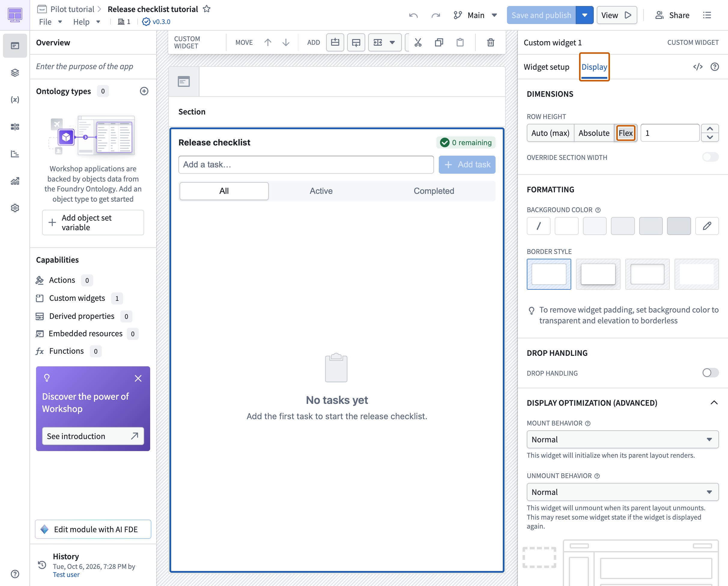The height and width of the screenshot is (586, 728).
Task: Toggle Override Section Width switch
Action: pyautogui.click(x=711, y=157)
